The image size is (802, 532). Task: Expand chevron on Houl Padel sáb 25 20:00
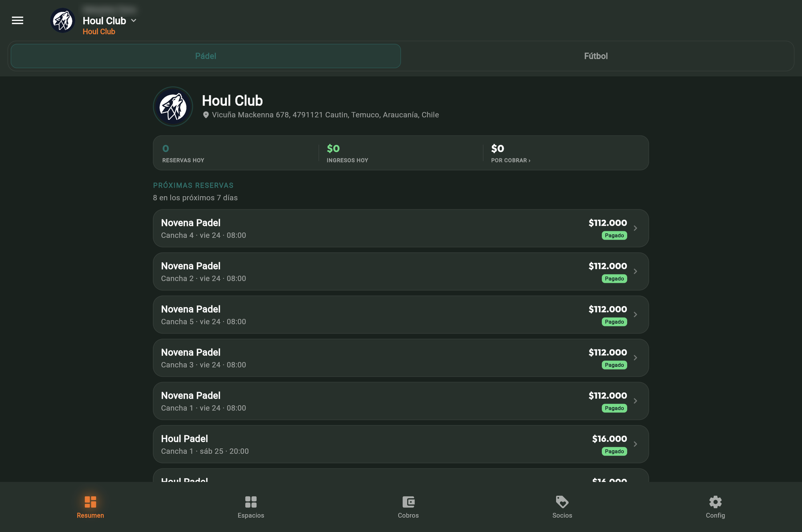click(635, 444)
